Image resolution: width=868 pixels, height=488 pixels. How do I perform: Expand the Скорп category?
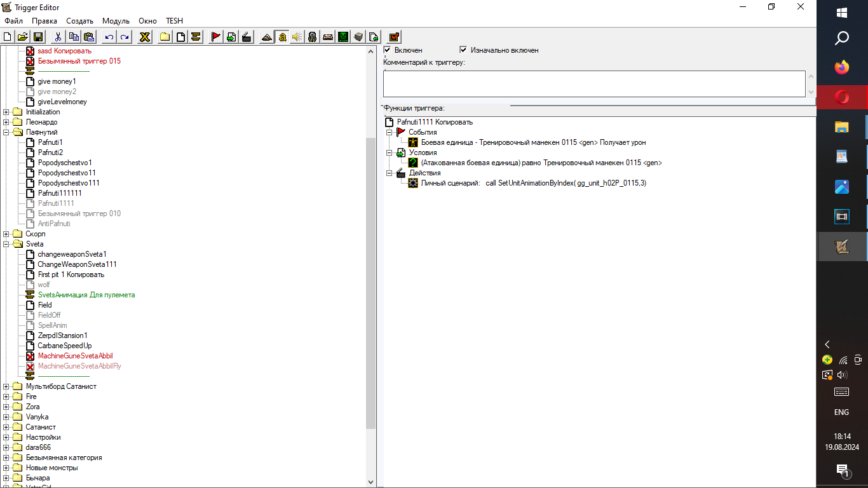click(x=6, y=234)
